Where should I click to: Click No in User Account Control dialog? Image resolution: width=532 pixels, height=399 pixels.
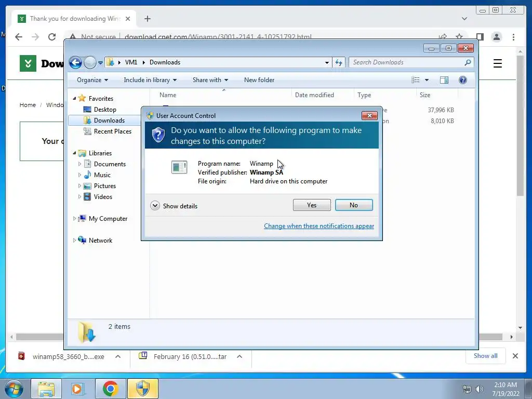point(353,205)
